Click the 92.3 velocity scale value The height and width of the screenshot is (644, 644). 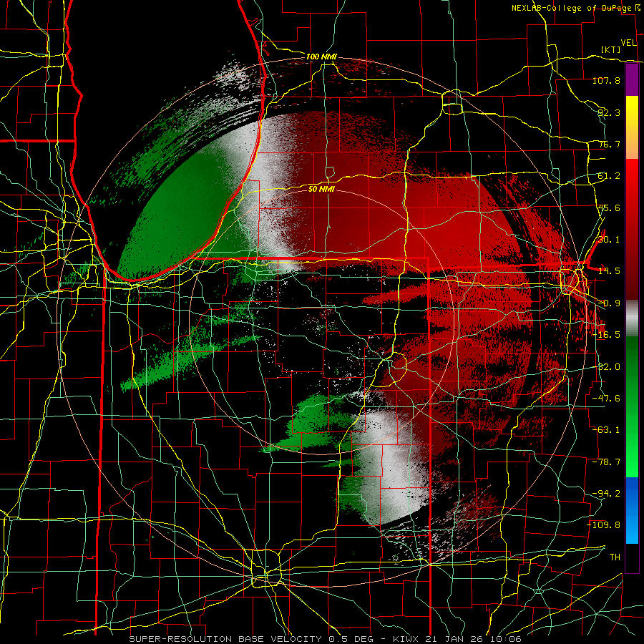point(609,112)
